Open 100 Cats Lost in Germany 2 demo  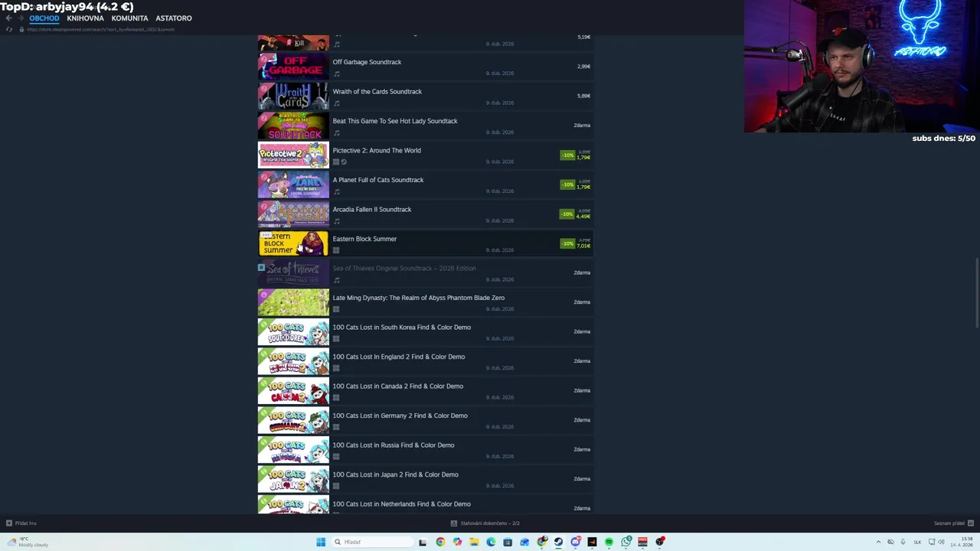pos(400,416)
